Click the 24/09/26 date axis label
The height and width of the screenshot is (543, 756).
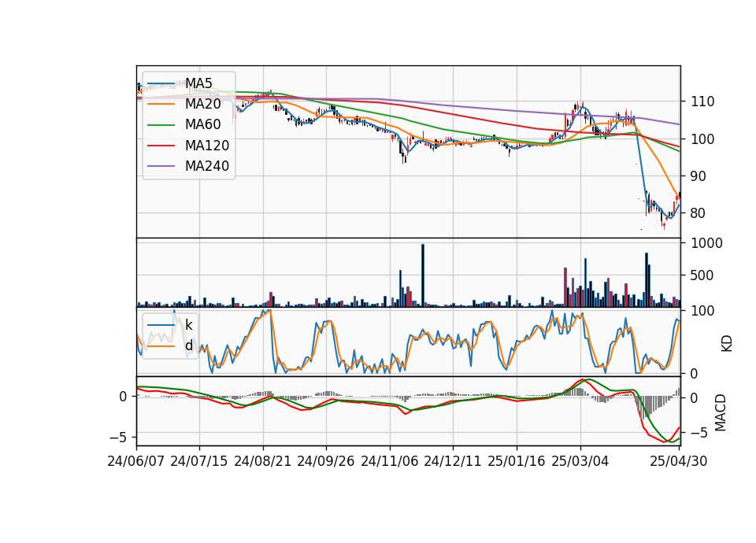pos(326,462)
